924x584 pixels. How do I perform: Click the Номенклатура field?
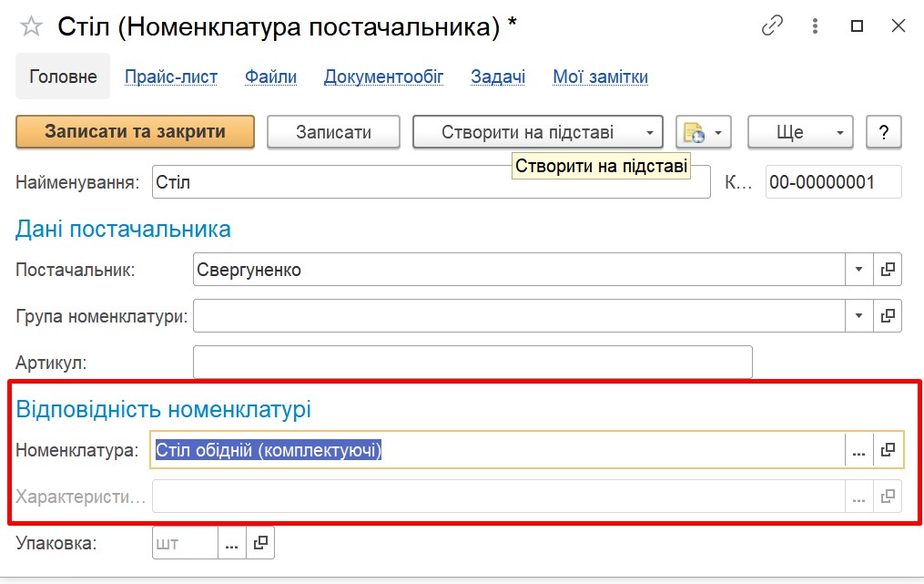(x=498, y=450)
